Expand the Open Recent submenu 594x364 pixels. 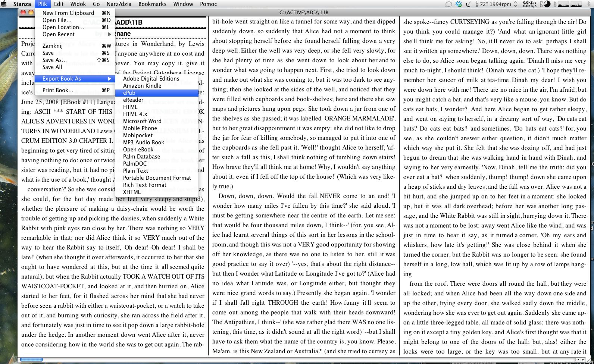point(75,34)
